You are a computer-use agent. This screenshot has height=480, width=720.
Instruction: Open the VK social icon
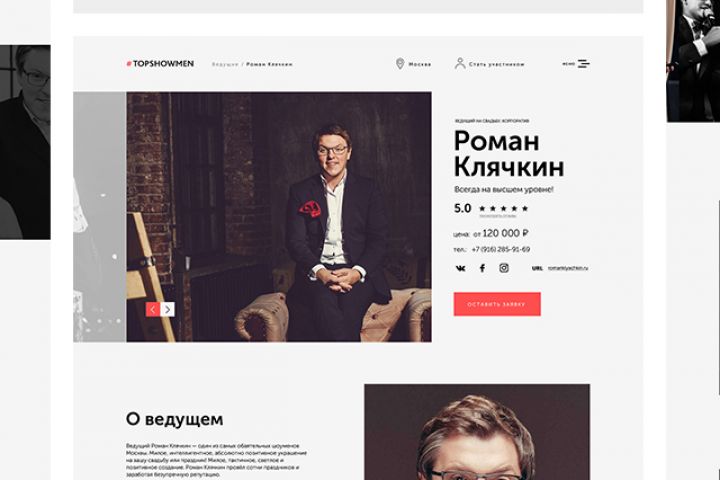[x=460, y=268]
